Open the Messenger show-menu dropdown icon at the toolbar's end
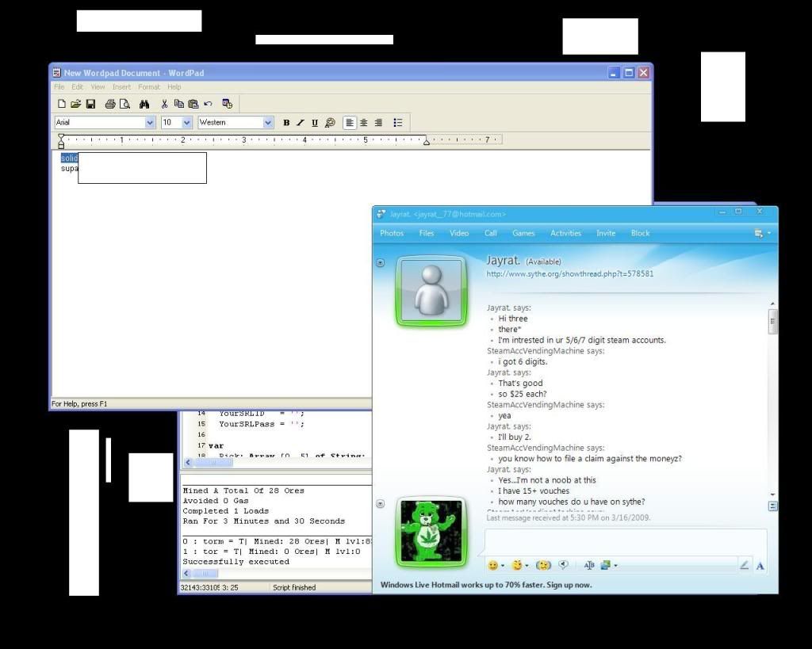 762,234
